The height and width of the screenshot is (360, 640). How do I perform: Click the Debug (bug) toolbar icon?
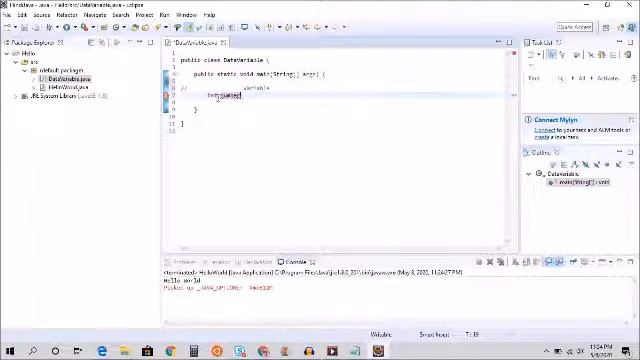49,27
